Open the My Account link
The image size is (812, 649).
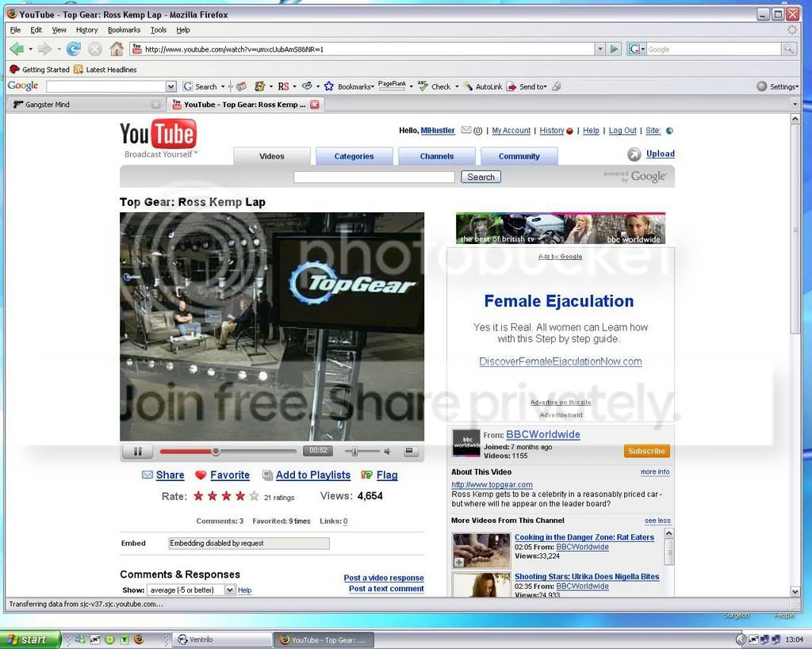[511, 131]
